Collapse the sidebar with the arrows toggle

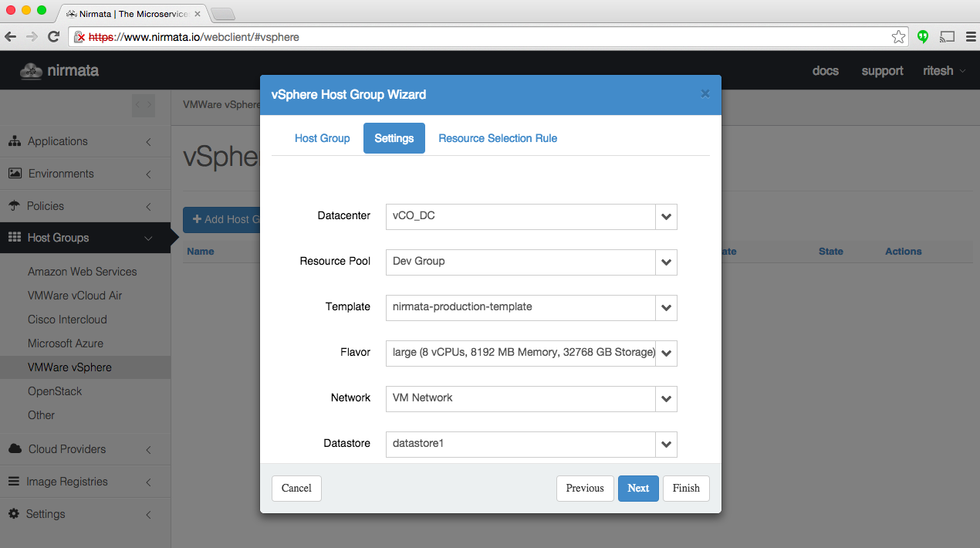pyautogui.click(x=144, y=104)
